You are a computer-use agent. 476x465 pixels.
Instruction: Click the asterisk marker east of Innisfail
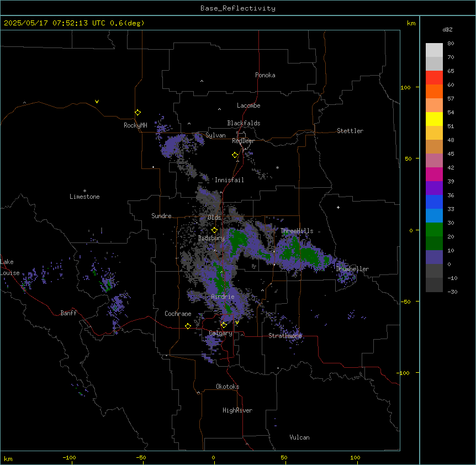point(277,167)
